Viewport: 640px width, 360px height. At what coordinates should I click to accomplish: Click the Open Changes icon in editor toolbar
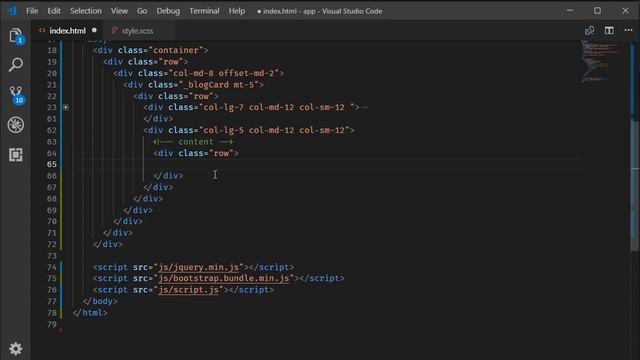[589, 31]
